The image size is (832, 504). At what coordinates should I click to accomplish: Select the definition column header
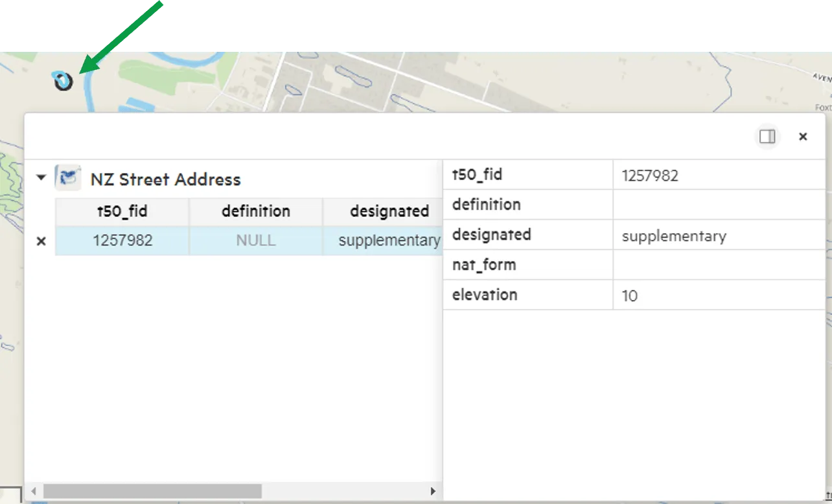(x=256, y=211)
